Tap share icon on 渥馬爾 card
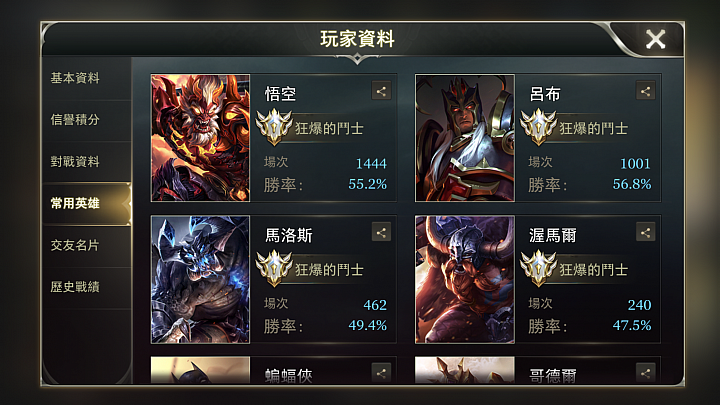 [x=645, y=232]
